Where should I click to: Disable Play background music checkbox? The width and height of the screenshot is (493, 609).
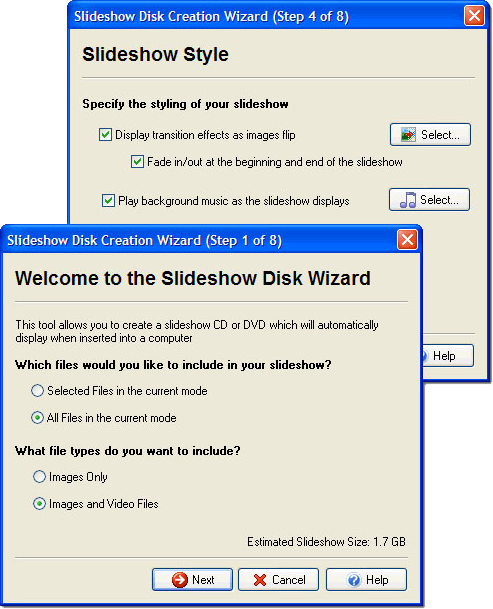pyautogui.click(x=108, y=201)
